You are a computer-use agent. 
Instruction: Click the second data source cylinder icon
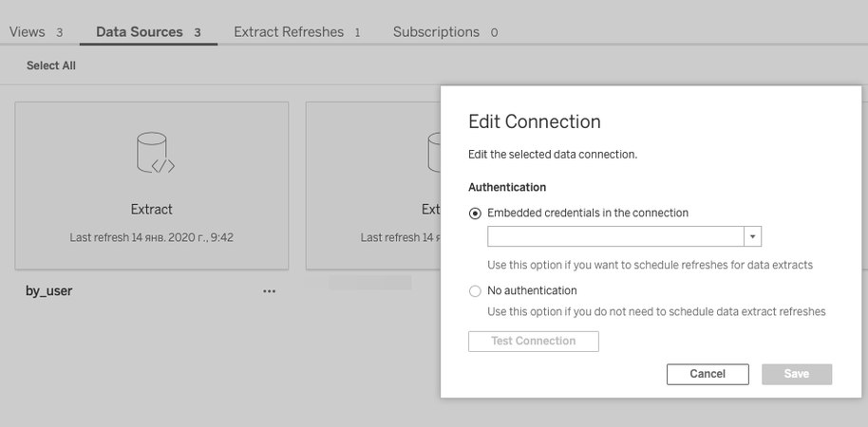434,153
